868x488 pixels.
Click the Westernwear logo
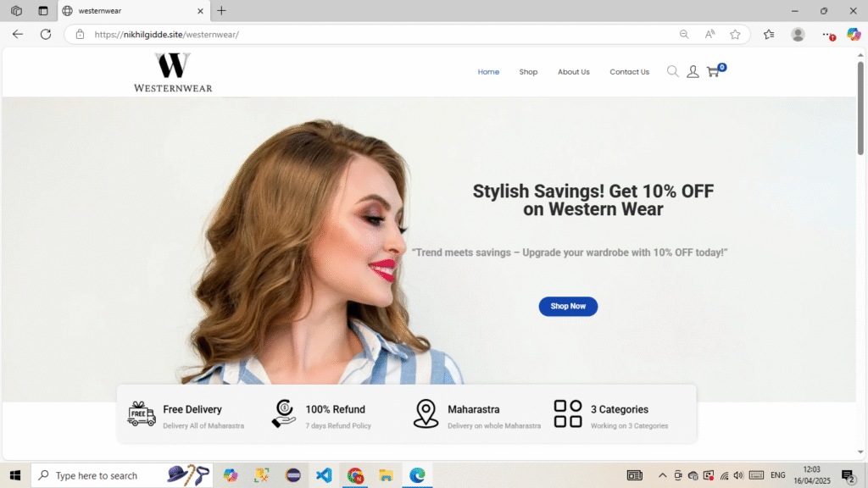[x=173, y=72]
